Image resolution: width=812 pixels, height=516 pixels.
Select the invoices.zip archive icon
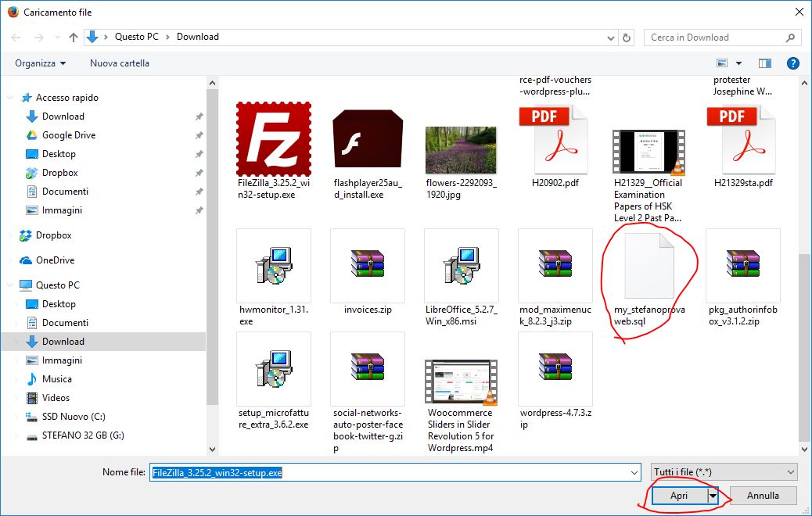click(368, 266)
